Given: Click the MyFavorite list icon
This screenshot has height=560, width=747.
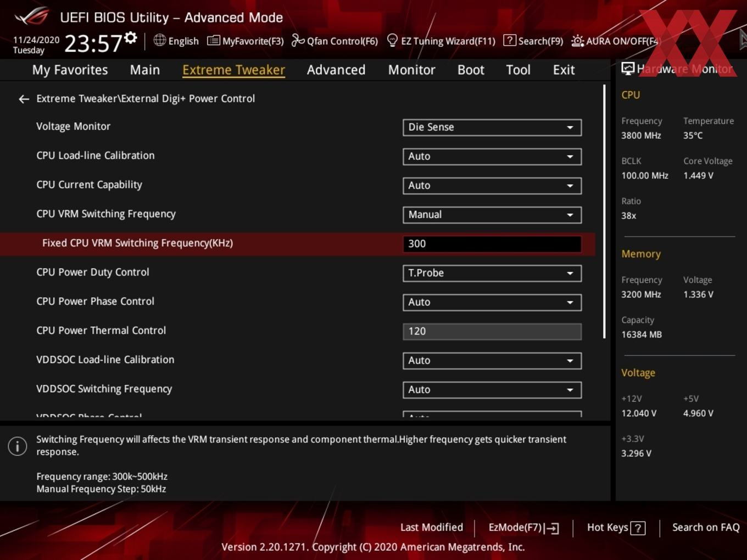Looking at the screenshot, I should 214,41.
